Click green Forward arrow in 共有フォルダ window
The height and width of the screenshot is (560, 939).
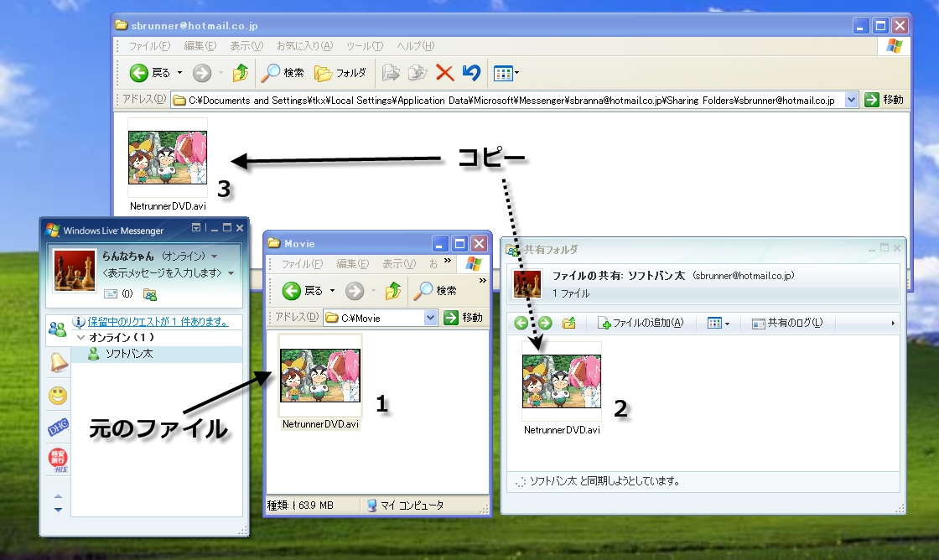tap(545, 324)
